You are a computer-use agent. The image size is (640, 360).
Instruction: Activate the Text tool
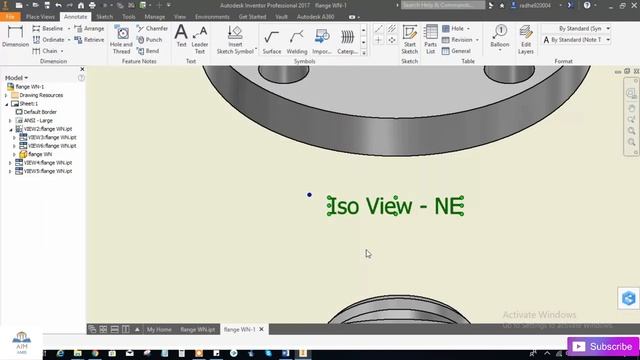(181, 36)
